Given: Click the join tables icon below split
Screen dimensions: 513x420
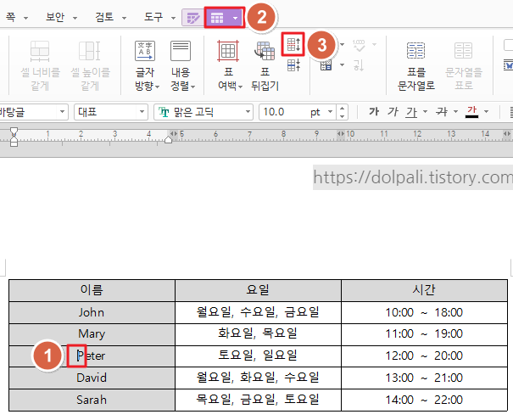Looking at the screenshot, I should coord(293,65).
